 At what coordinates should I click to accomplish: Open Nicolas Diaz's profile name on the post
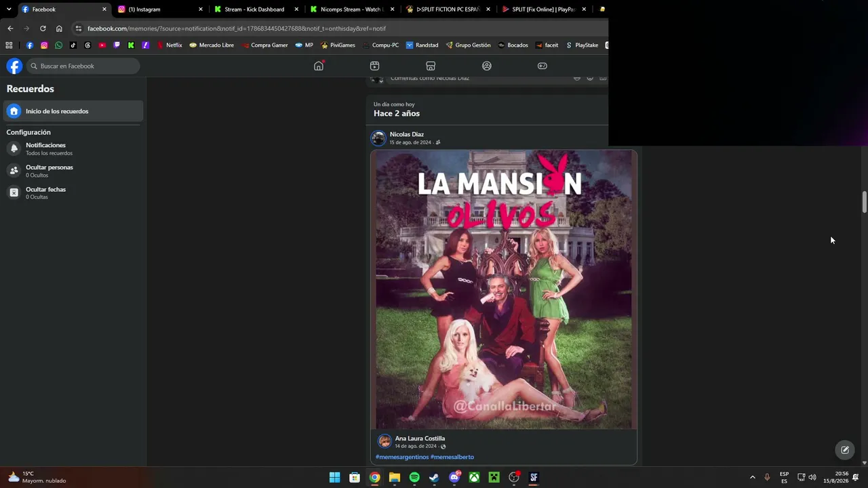[x=407, y=134]
